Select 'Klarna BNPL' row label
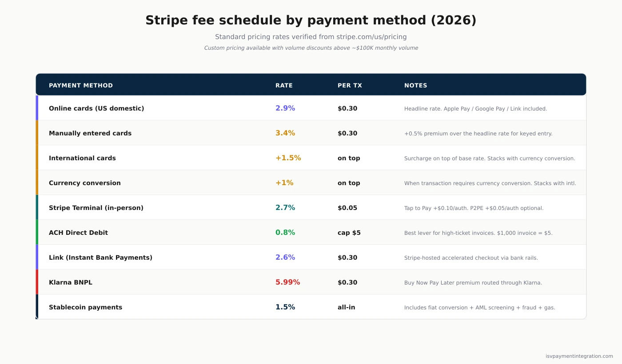 (71, 282)
